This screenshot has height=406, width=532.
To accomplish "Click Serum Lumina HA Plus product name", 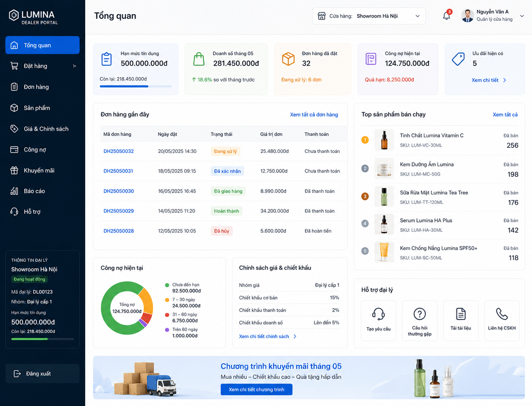I will coord(426,220).
